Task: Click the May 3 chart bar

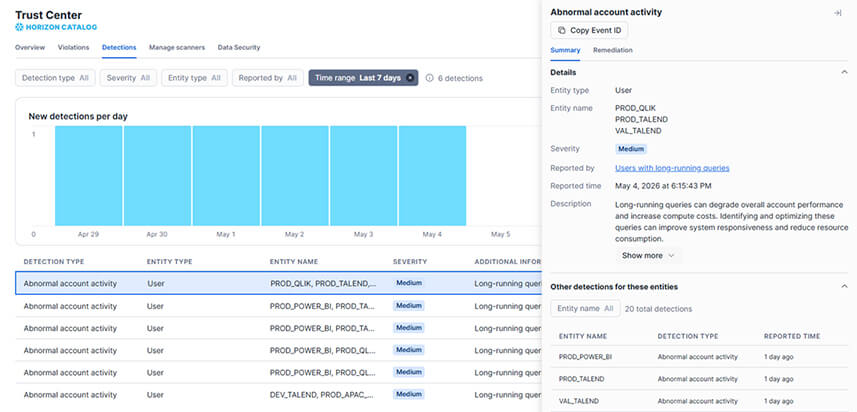Action: (363, 175)
